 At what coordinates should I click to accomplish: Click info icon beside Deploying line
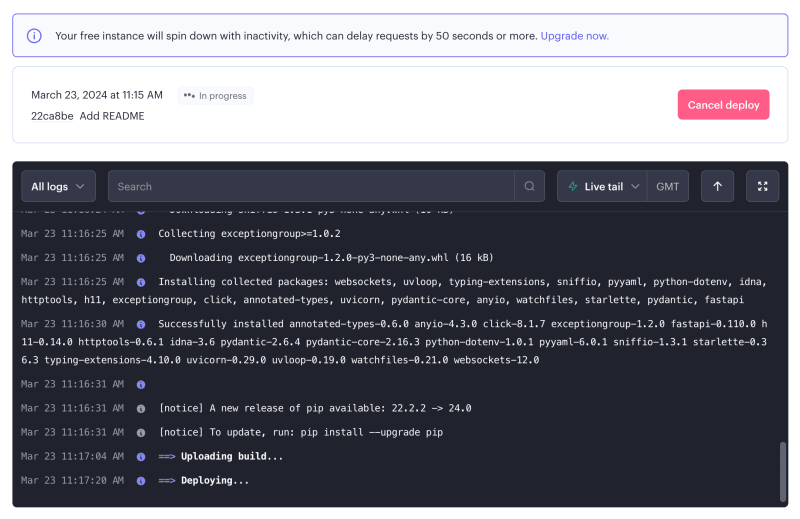(x=141, y=481)
